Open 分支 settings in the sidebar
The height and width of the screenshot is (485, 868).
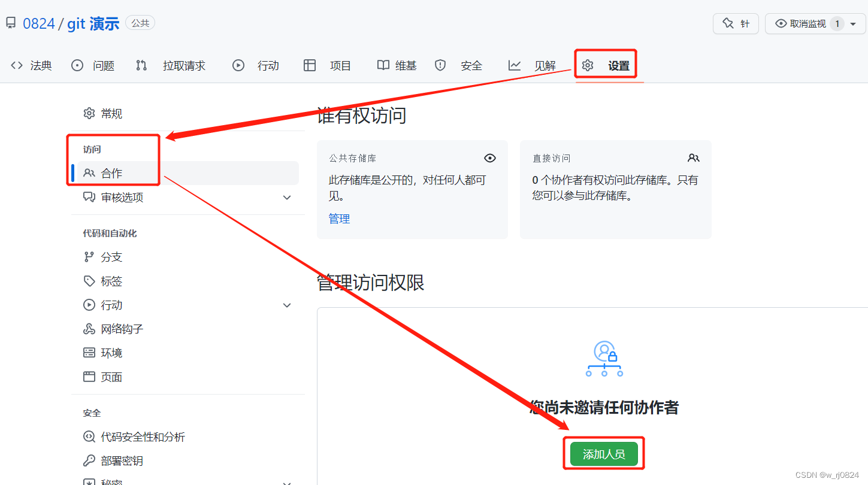(x=112, y=257)
